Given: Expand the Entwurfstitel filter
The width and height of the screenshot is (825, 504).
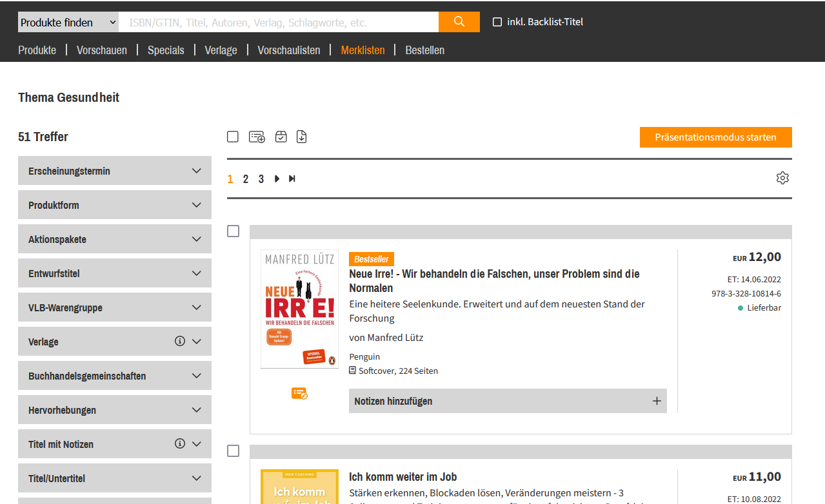Looking at the screenshot, I should [115, 273].
